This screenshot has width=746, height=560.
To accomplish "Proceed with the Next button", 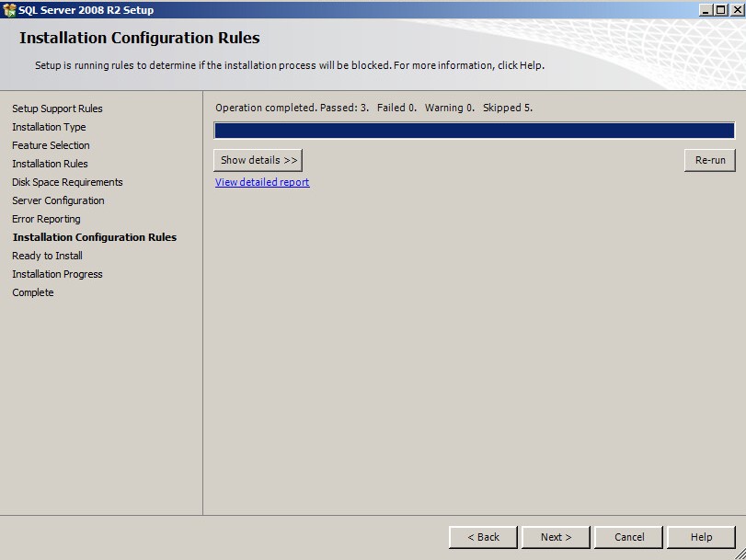I will point(556,537).
